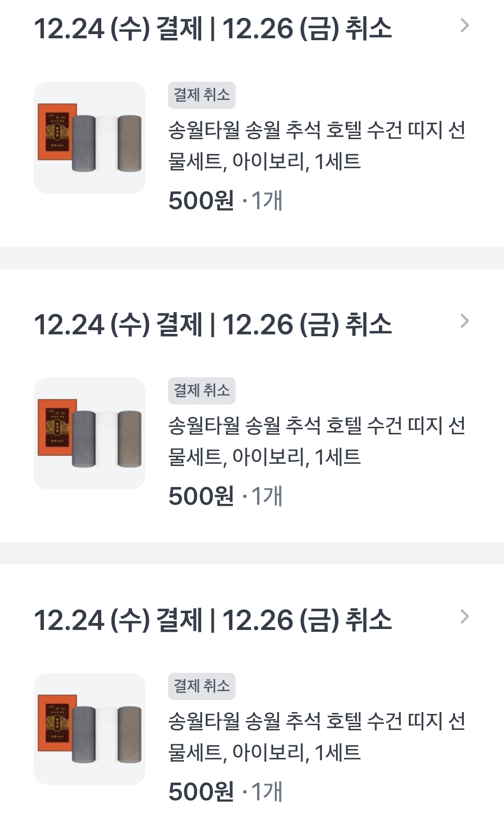
Task: Open towel set thumbnail in first order
Action: 90,138
